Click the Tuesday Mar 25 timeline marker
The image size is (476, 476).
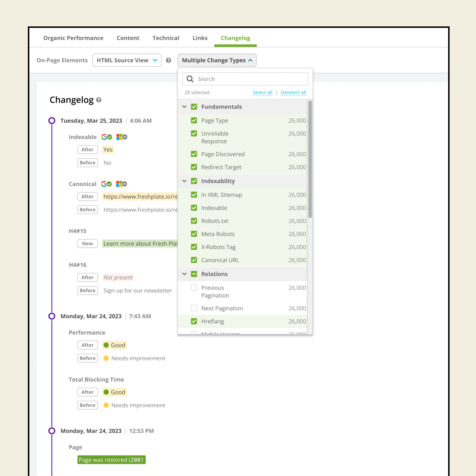52,121
